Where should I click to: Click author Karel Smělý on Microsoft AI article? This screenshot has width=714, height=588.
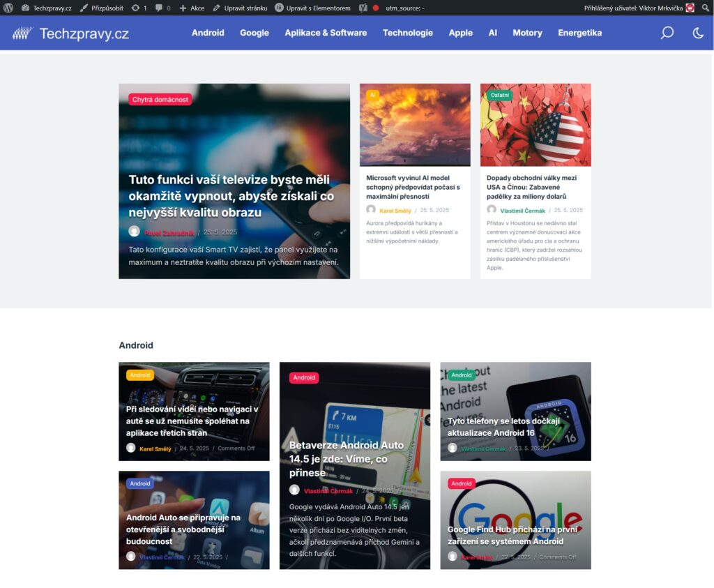[x=395, y=211]
